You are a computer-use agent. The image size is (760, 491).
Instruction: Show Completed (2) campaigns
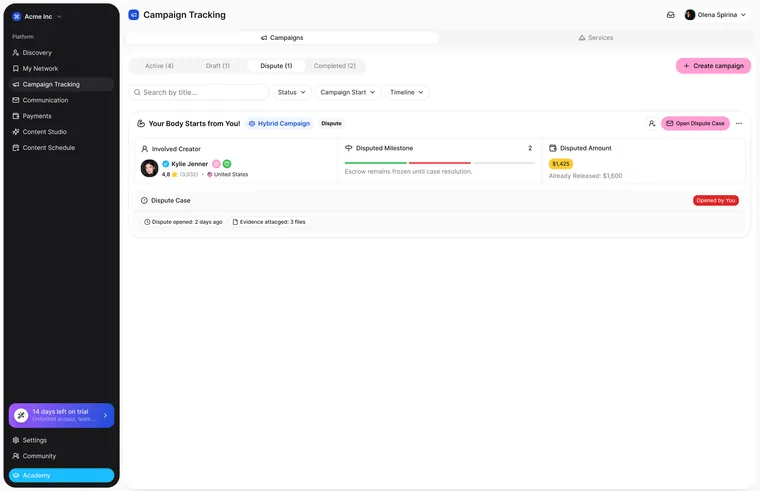pyautogui.click(x=334, y=66)
